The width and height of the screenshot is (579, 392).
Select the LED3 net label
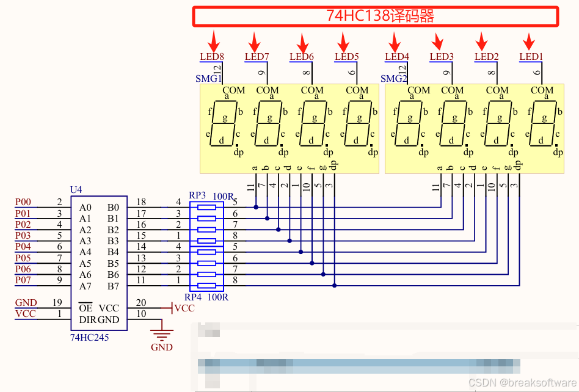pos(441,56)
